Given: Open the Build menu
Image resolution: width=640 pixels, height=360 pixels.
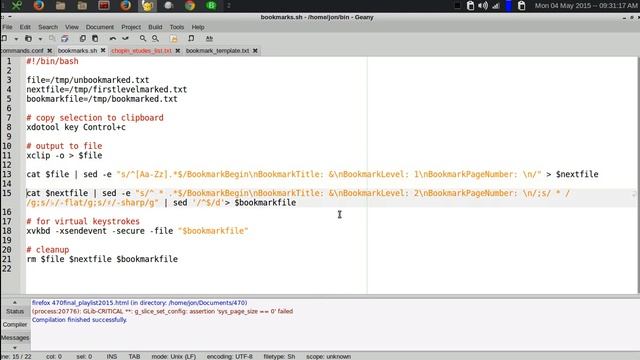Looking at the screenshot, I should pos(155,27).
